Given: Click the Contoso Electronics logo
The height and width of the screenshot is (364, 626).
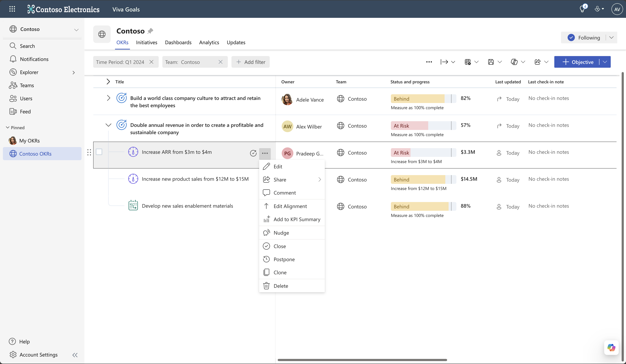Looking at the screenshot, I should click(x=63, y=9).
